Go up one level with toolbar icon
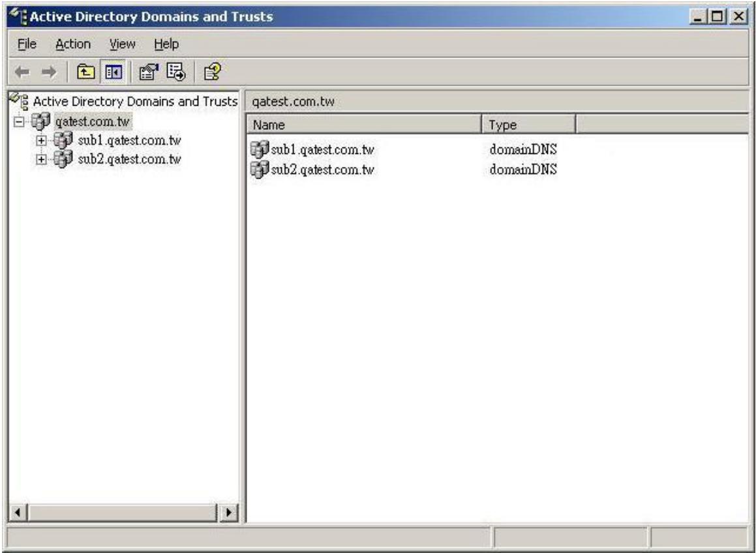 [x=86, y=72]
